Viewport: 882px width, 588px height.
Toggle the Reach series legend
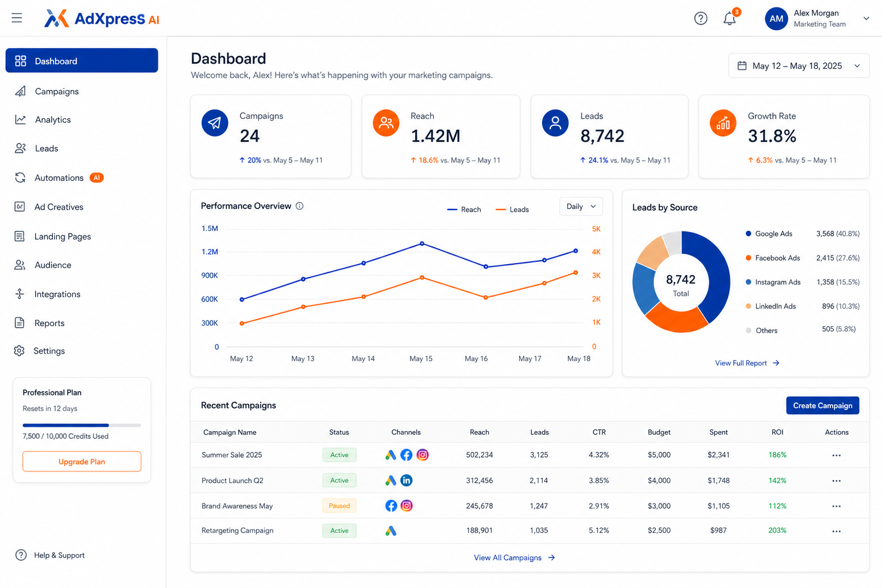click(x=464, y=210)
